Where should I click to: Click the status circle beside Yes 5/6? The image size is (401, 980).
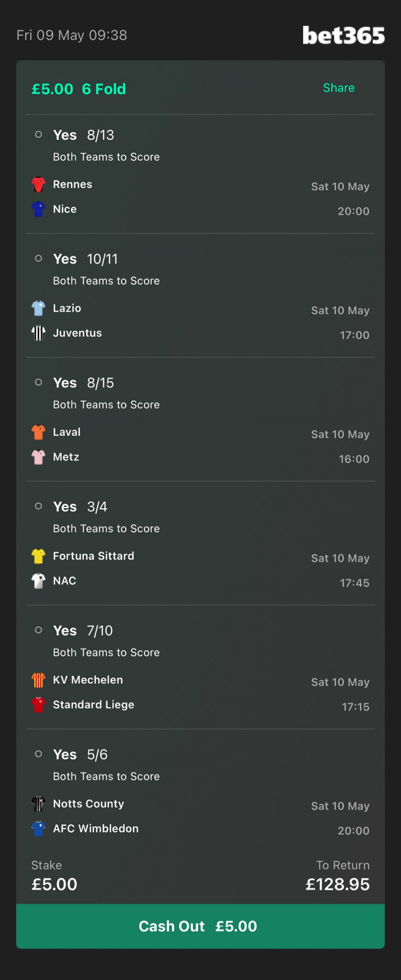point(39,754)
